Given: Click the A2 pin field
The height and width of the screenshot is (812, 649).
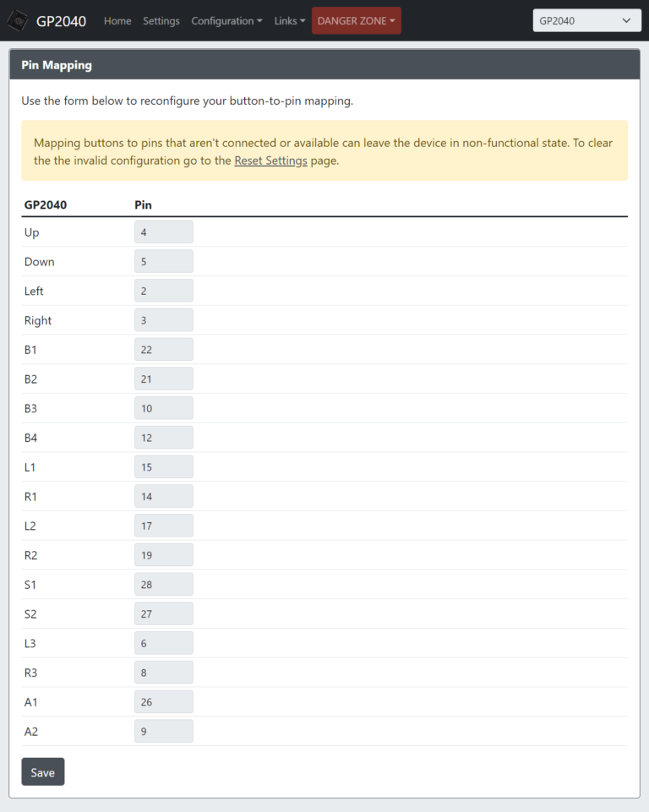Looking at the screenshot, I should point(164,731).
